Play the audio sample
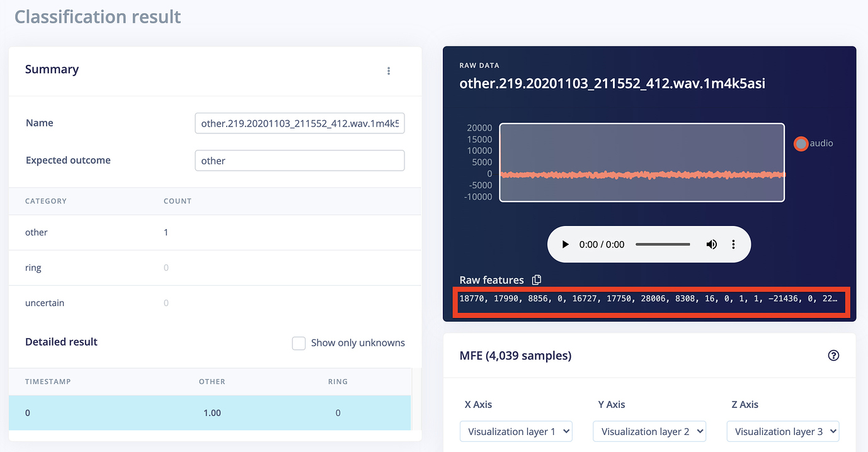 point(565,244)
